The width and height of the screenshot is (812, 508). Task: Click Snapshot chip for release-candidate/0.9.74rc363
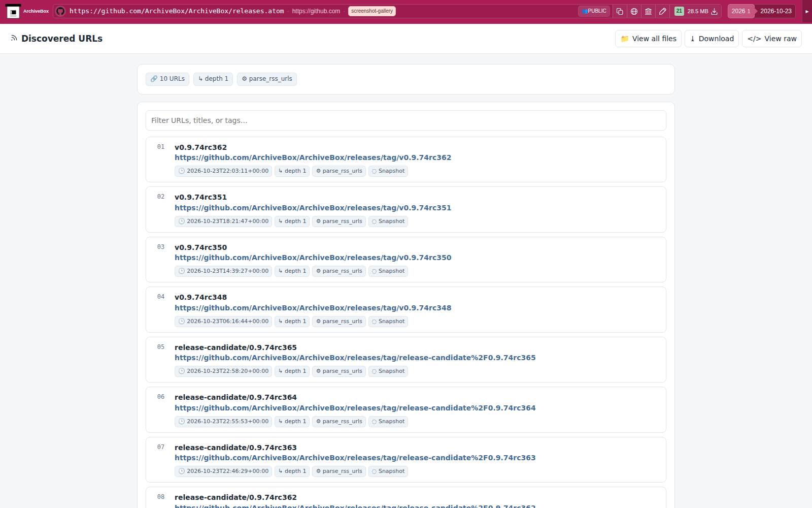(388, 471)
